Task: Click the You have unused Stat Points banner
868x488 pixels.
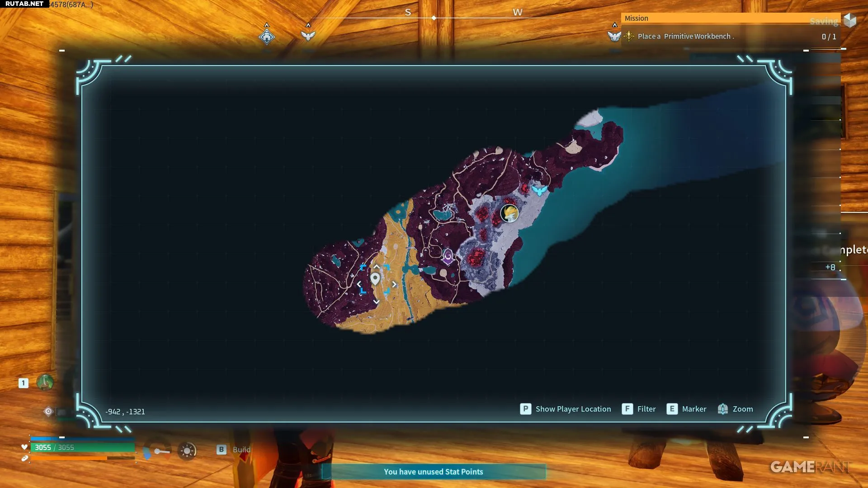Action: pos(433,472)
